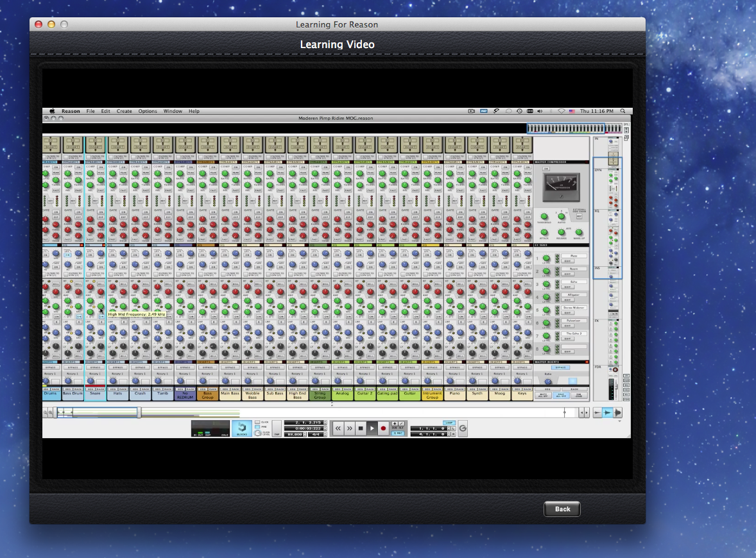Viewport: 756px width, 558px height.
Task: Click the FX send 1 level knob
Action: click(x=546, y=258)
